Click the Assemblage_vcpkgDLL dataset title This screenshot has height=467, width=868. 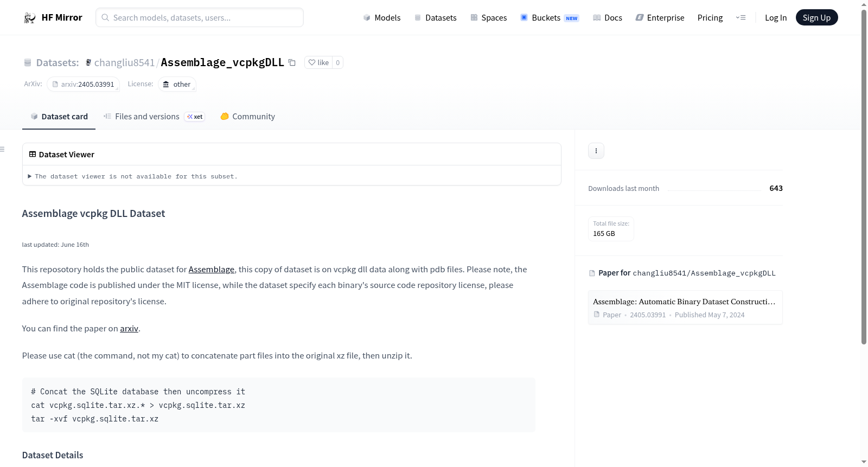(x=222, y=62)
